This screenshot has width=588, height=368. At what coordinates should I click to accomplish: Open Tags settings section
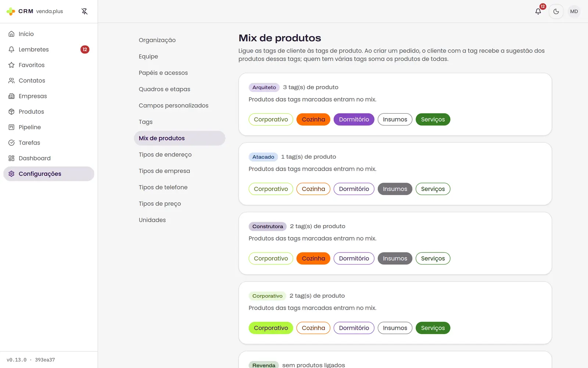(180, 122)
